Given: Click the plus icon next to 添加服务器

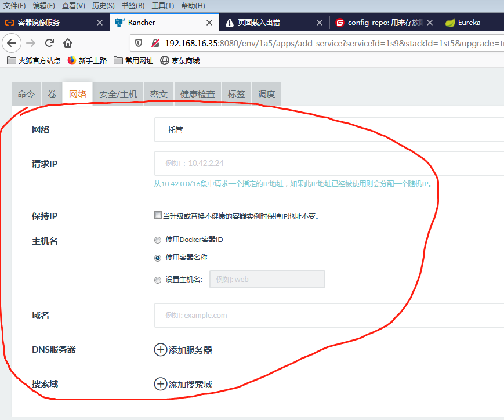Looking at the screenshot, I should (160, 350).
